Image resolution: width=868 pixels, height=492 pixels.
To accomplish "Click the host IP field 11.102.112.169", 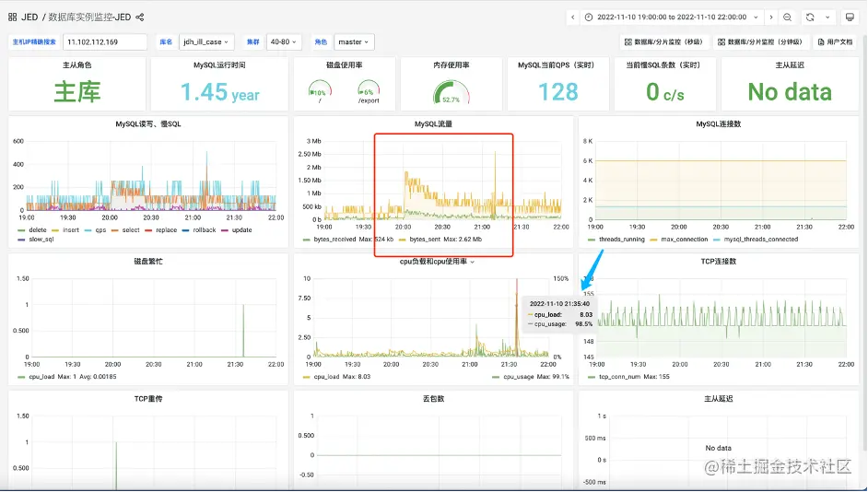I will pos(105,42).
